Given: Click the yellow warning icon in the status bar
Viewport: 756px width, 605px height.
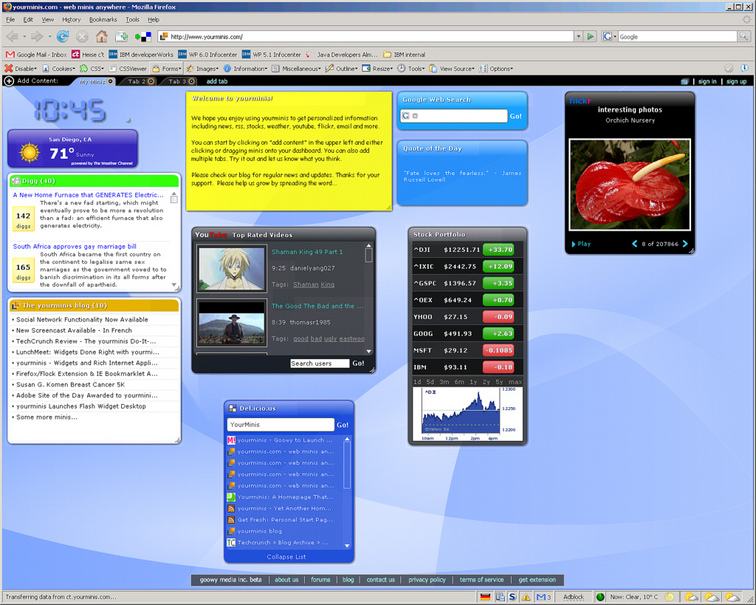Looking at the screenshot, I should click(526, 597).
